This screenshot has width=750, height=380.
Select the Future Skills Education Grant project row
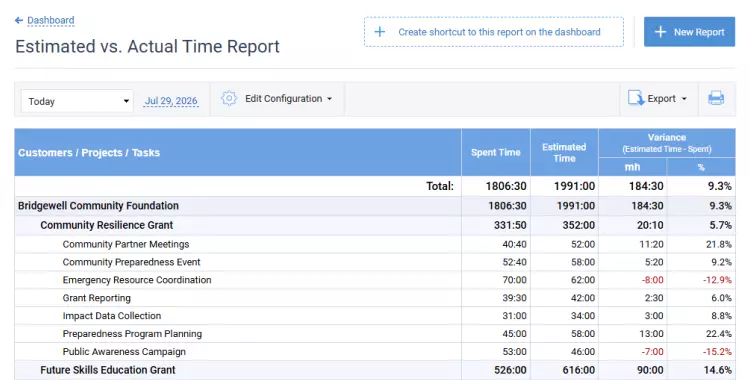[x=375, y=370]
